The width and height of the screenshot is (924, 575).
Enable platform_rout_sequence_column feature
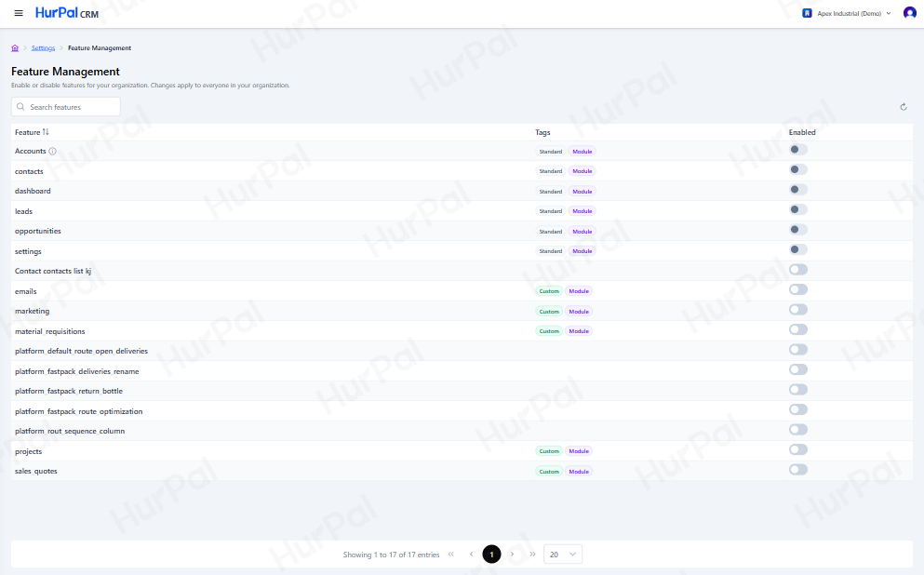pyautogui.click(x=798, y=430)
